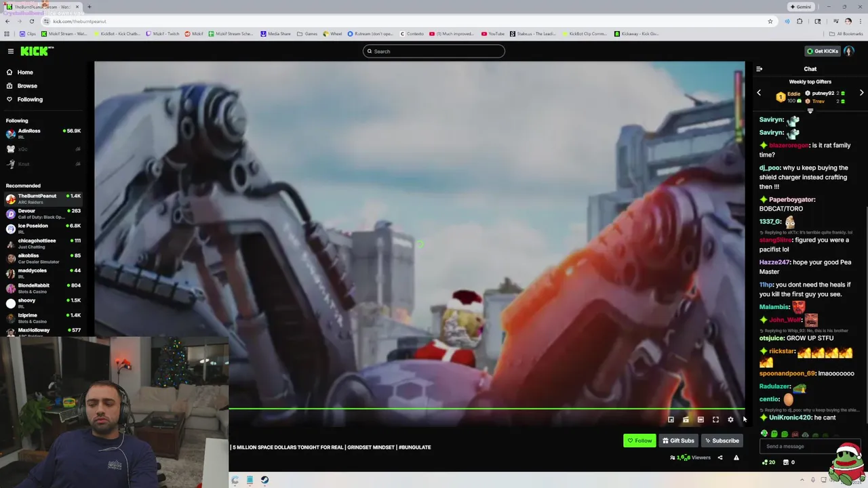Open Ice Poseidon channel in Recommended
The height and width of the screenshot is (488, 868).
43,228
